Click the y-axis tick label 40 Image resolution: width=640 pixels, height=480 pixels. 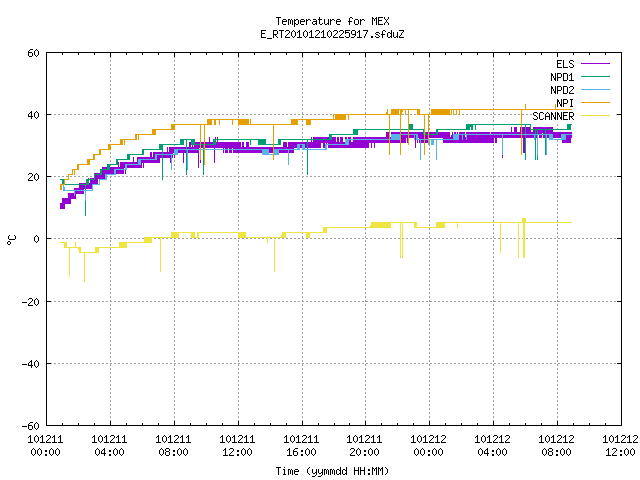point(33,115)
